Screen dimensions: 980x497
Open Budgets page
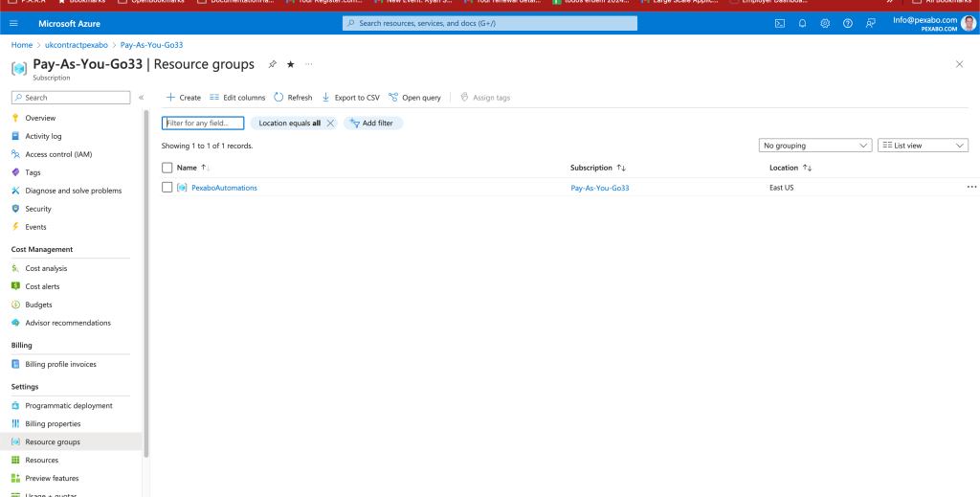38,305
